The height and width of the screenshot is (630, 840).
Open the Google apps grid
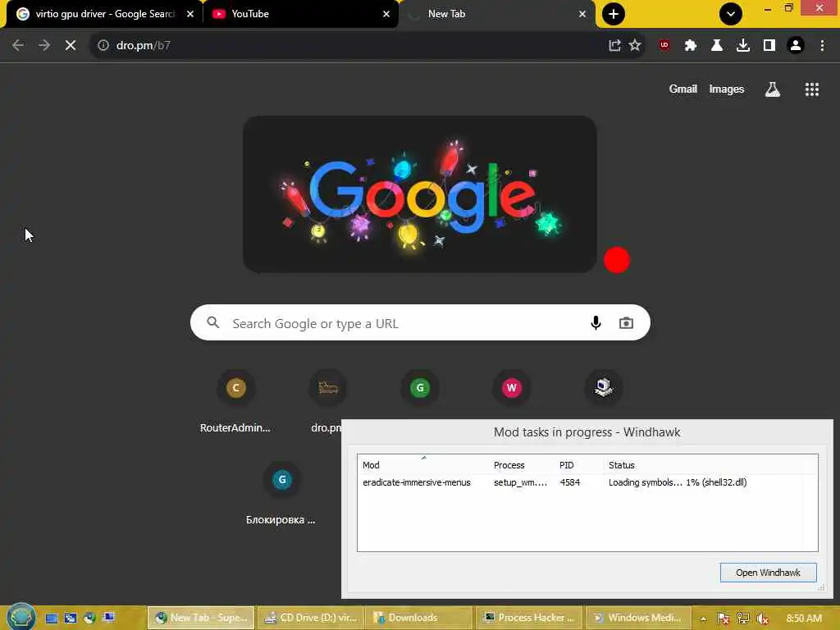(811, 89)
